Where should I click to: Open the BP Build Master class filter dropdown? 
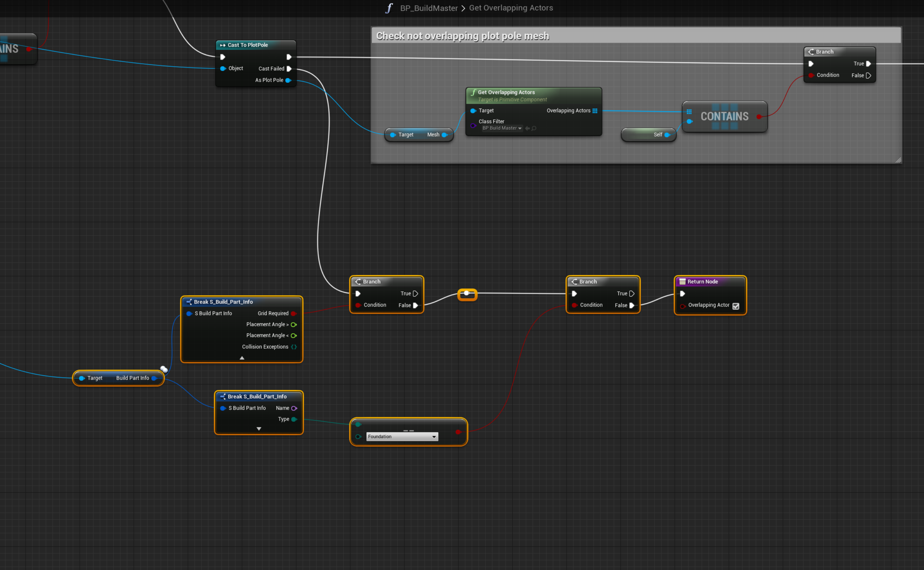[502, 128]
